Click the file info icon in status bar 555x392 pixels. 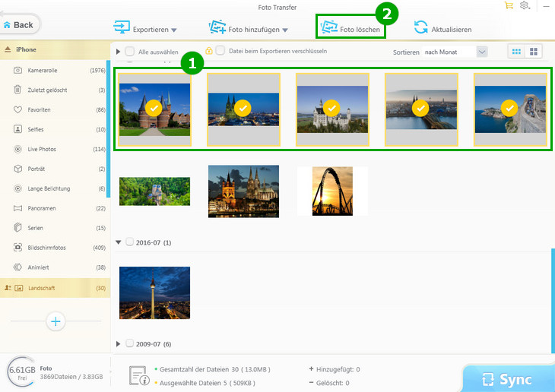[x=138, y=374]
